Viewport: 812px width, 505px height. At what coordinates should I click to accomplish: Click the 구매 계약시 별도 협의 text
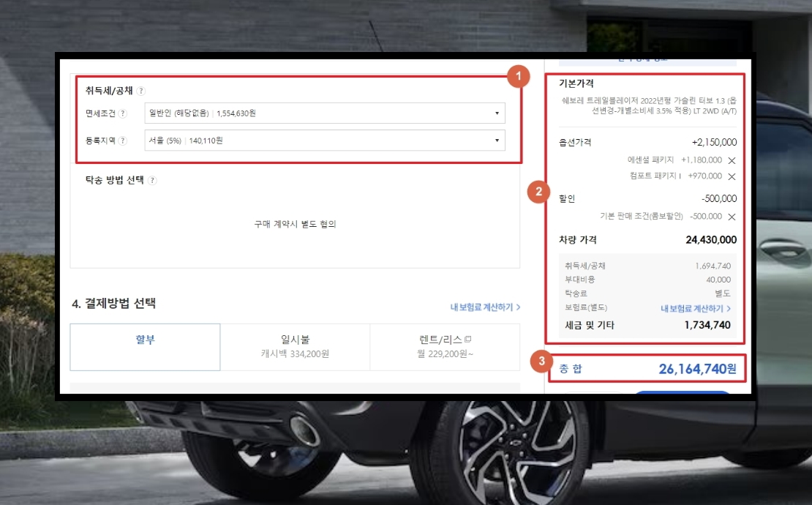[296, 224]
